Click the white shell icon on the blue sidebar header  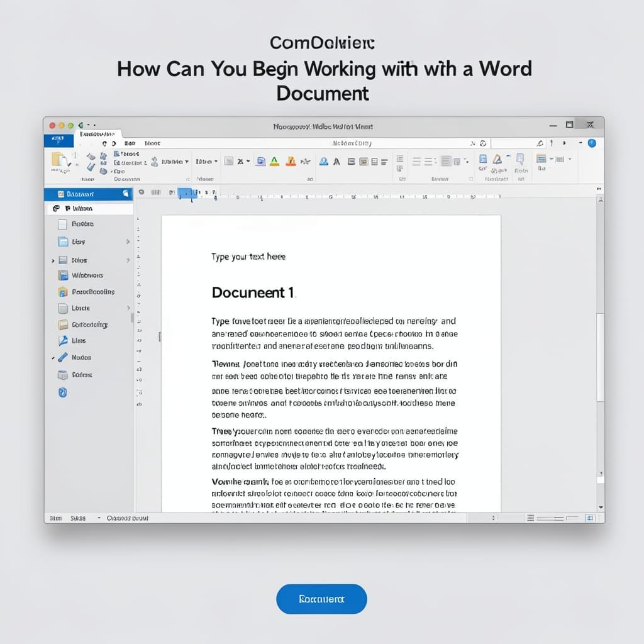pyautogui.click(x=126, y=194)
